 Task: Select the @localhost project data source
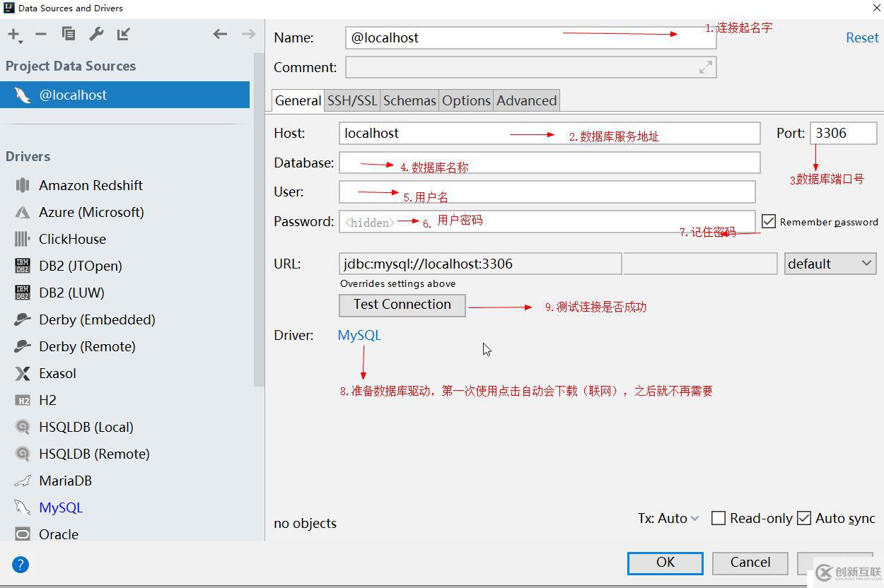[x=124, y=95]
